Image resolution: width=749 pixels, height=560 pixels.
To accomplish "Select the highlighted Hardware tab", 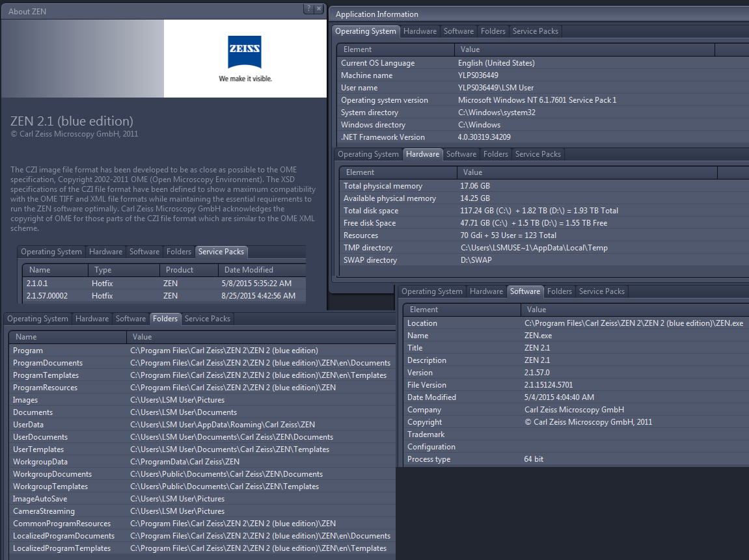I will (x=422, y=154).
